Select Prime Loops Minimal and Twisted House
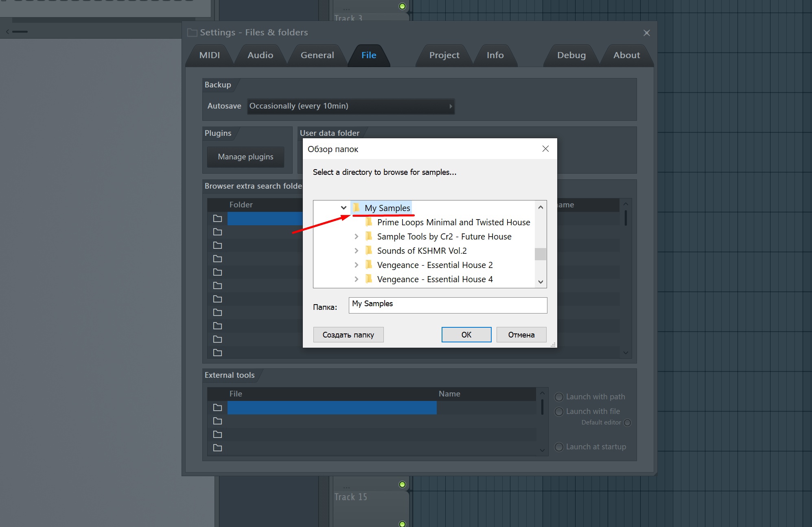Screen dimensions: 812x527 coord(453,222)
